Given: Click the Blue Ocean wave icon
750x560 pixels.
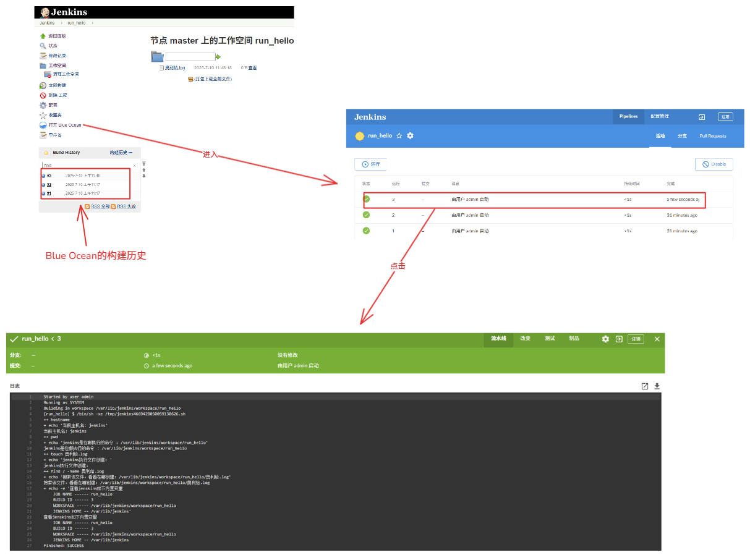Looking at the screenshot, I should point(43,125).
